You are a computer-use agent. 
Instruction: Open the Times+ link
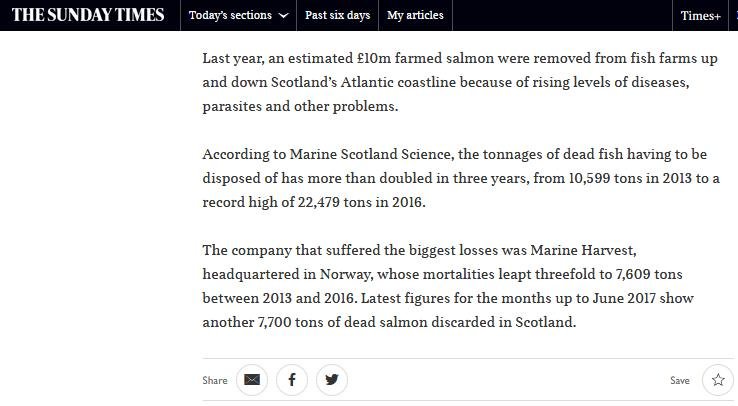pyautogui.click(x=700, y=16)
